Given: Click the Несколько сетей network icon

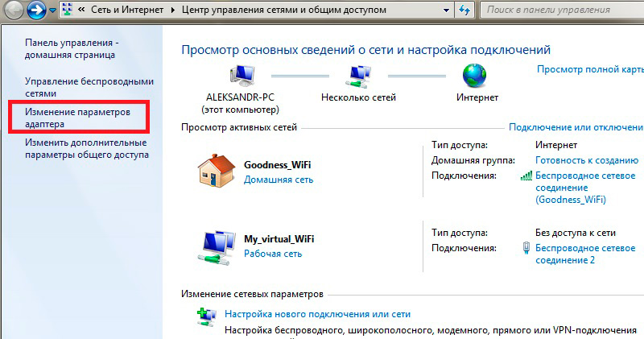Looking at the screenshot, I should coord(358,76).
